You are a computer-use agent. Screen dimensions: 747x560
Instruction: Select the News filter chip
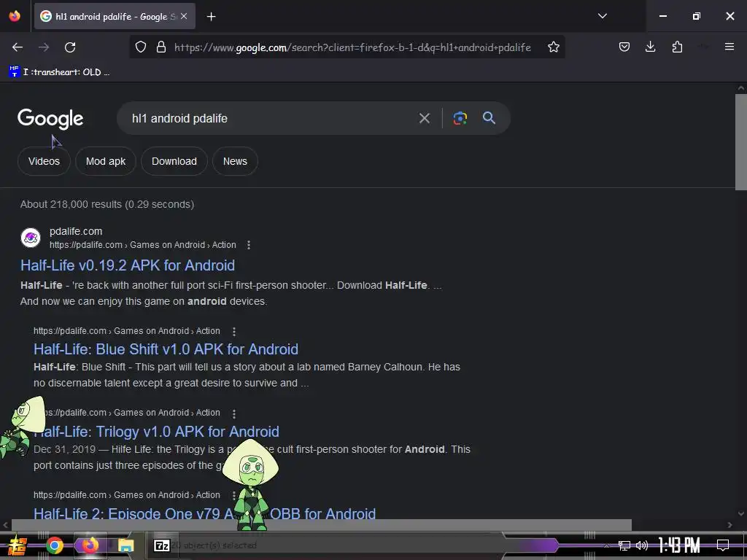click(x=235, y=161)
